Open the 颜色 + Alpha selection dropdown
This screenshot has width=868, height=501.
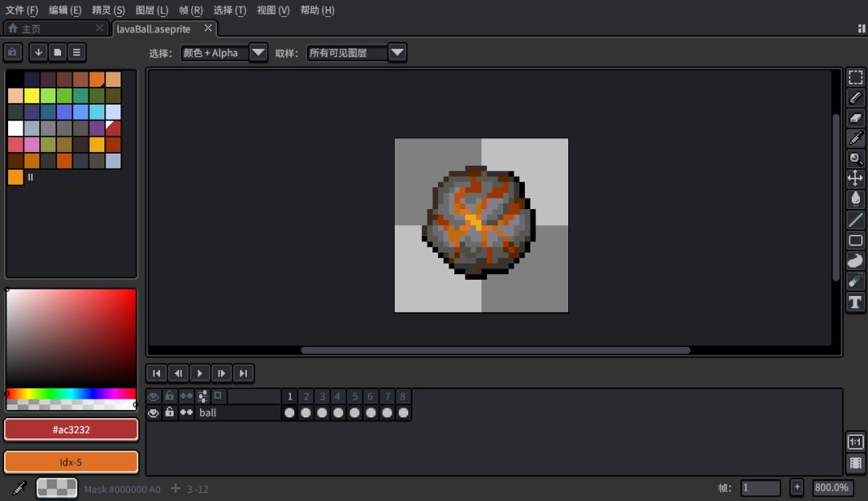(x=224, y=53)
